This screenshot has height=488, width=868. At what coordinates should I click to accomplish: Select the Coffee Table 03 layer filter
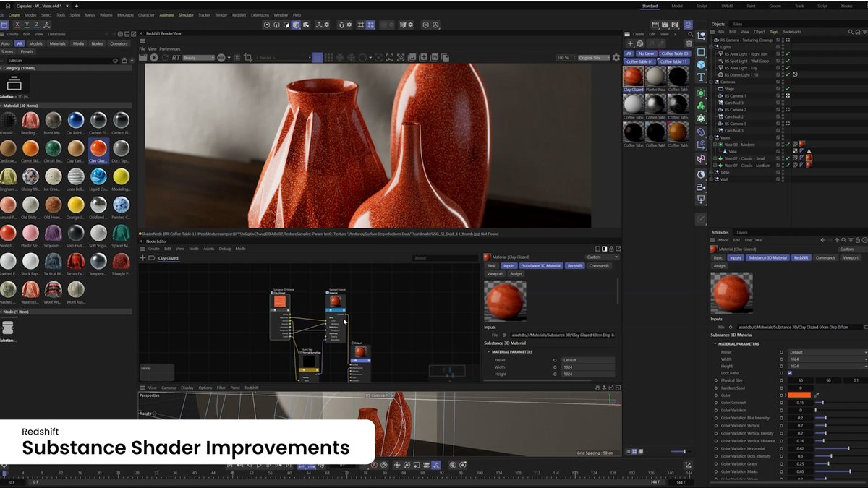(675, 53)
